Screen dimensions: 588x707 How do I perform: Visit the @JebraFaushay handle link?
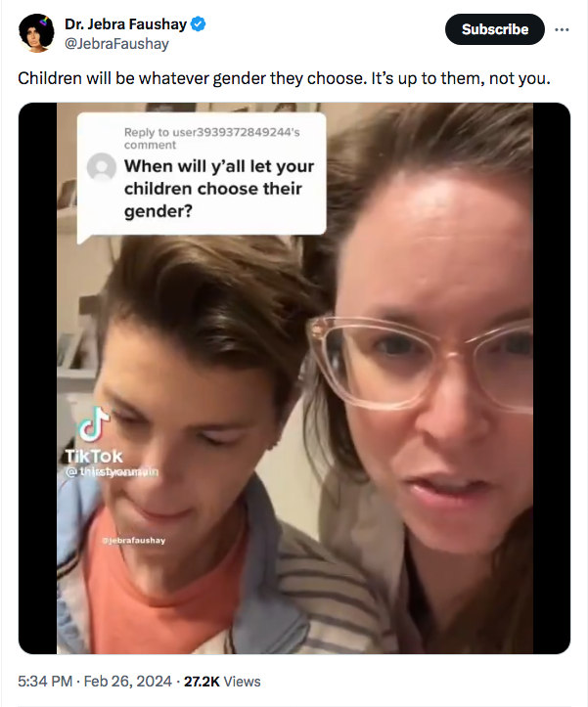click(x=116, y=44)
